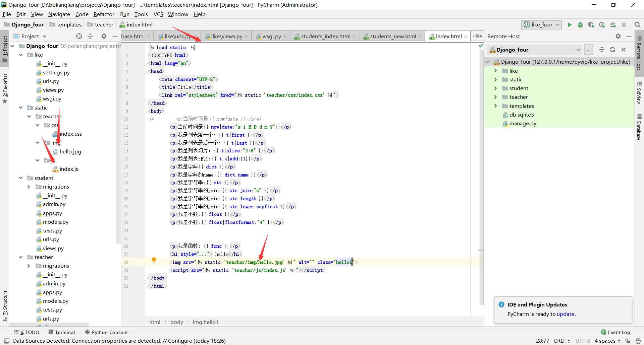Toggle the Database side panel

pyautogui.click(x=639, y=127)
